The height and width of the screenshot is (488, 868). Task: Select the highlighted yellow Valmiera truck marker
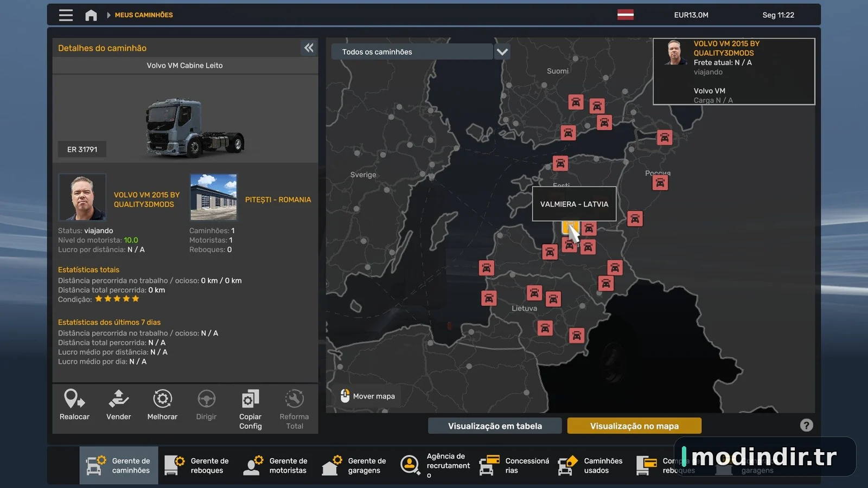569,226
